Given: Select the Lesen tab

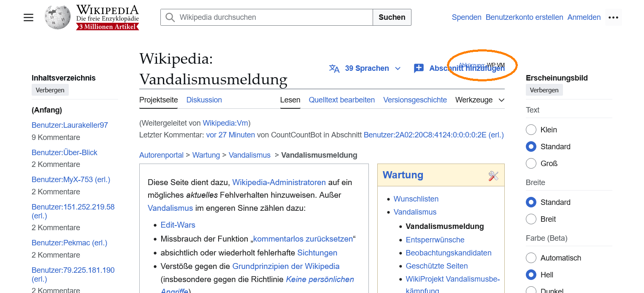Looking at the screenshot, I should [x=290, y=100].
